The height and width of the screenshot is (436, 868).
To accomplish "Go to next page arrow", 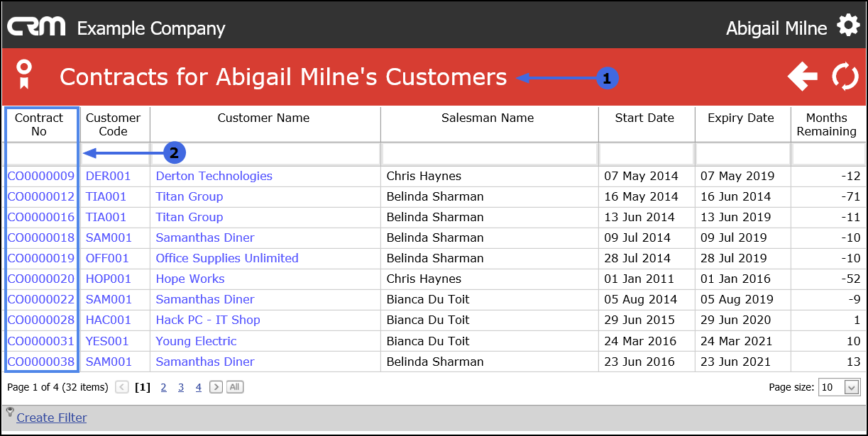I will coord(216,387).
